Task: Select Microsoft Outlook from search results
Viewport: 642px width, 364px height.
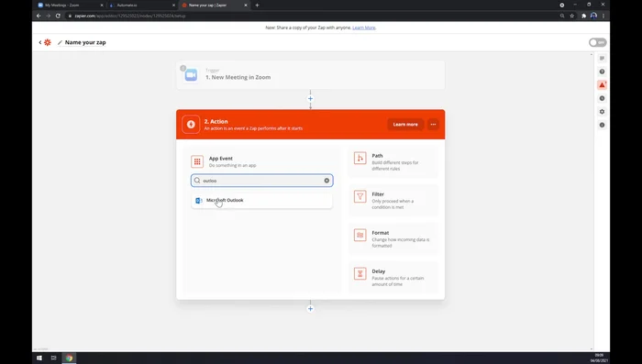Action: tap(261, 200)
